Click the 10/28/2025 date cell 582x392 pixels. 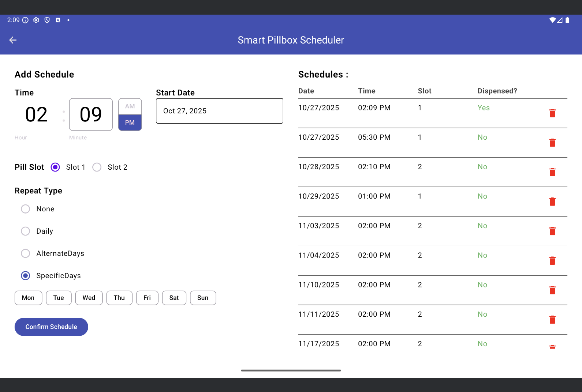pyautogui.click(x=319, y=167)
